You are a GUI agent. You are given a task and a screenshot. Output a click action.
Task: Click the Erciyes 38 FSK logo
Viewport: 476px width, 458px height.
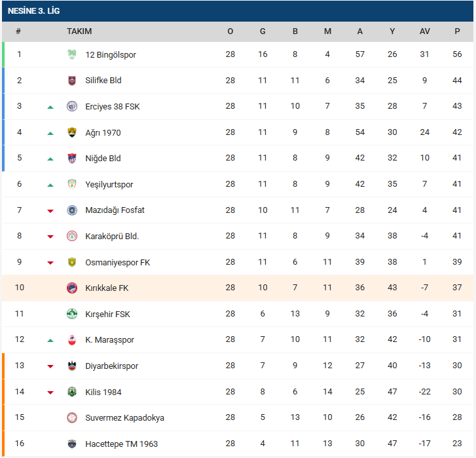[72, 106]
